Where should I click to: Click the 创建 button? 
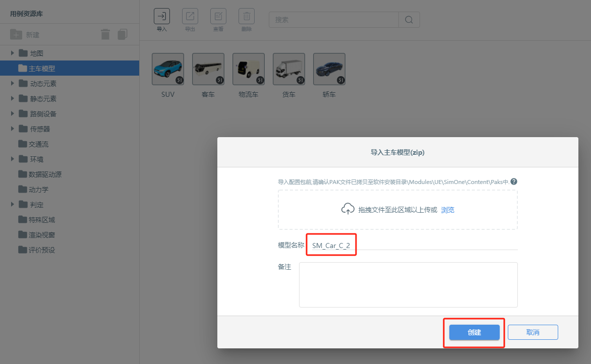474,332
